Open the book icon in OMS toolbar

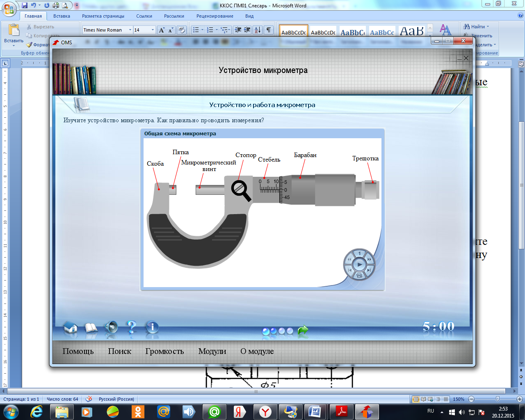(x=91, y=328)
